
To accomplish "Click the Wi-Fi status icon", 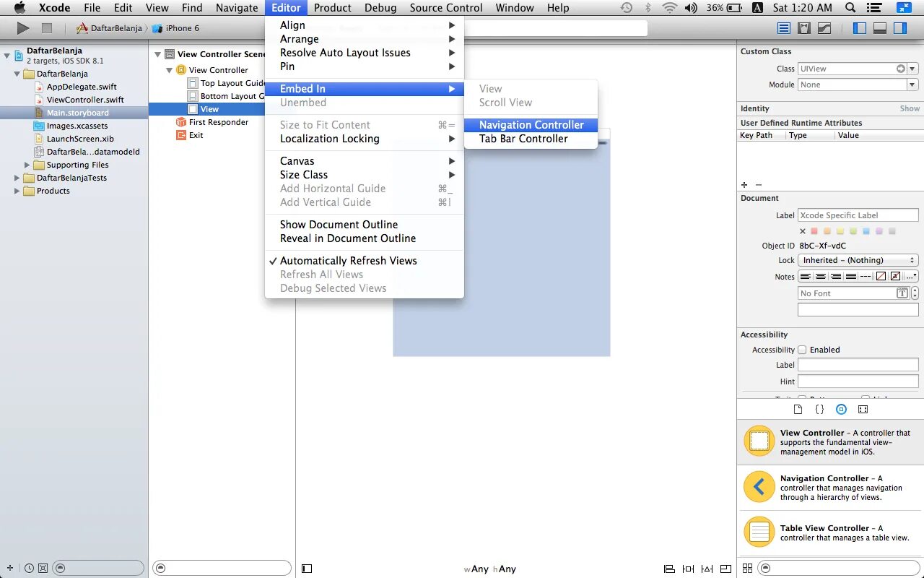I will point(669,8).
